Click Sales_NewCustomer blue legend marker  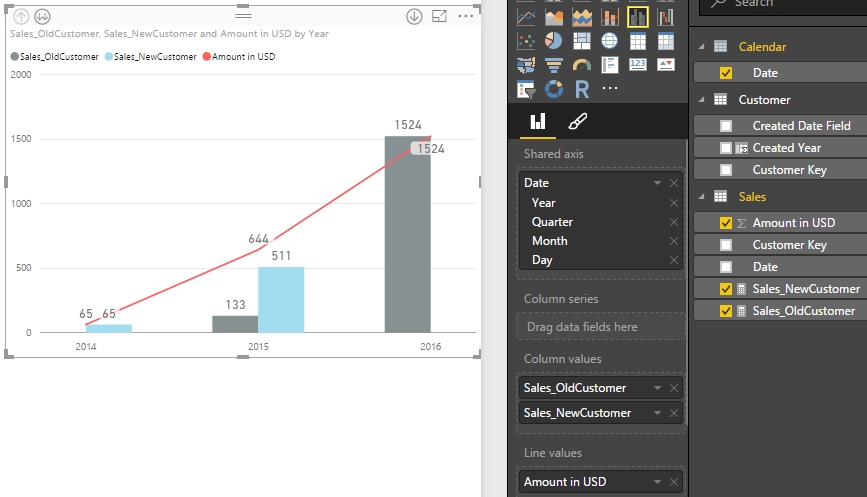click(109, 56)
